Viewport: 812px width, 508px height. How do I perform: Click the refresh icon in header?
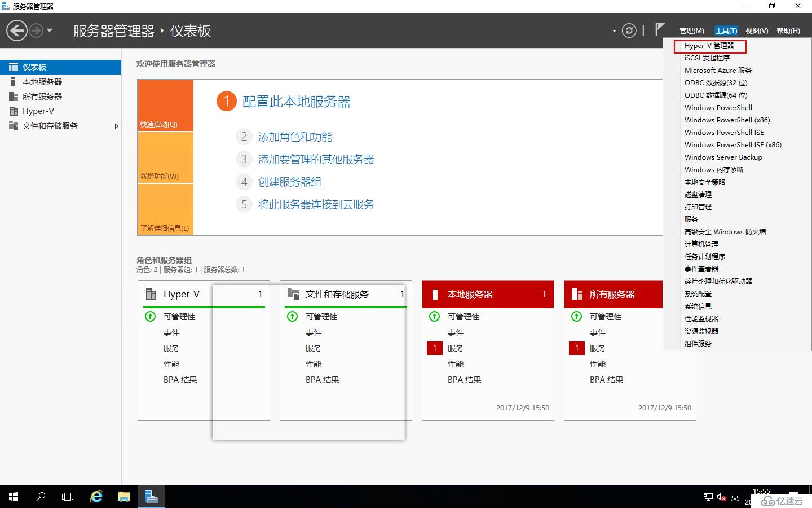tap(629, 30)
